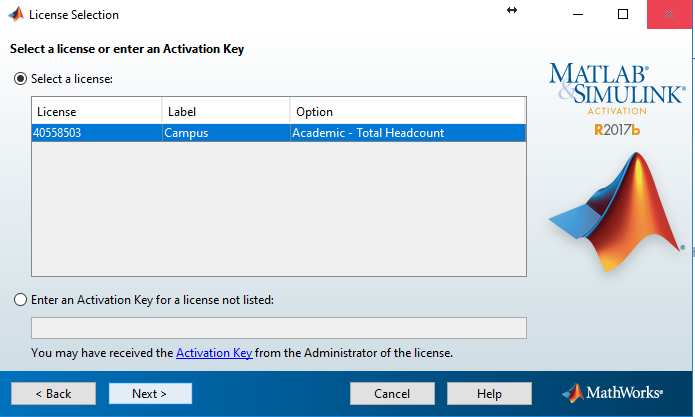Screen dimensions: 695x417
Task: Click the MathWorks logo at bottom right
Action: pos(612,393)
